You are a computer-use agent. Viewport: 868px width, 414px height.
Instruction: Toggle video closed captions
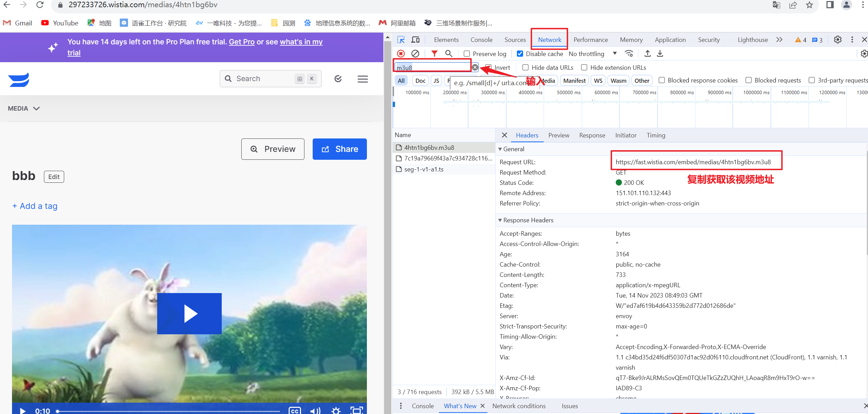coord(295,411)
